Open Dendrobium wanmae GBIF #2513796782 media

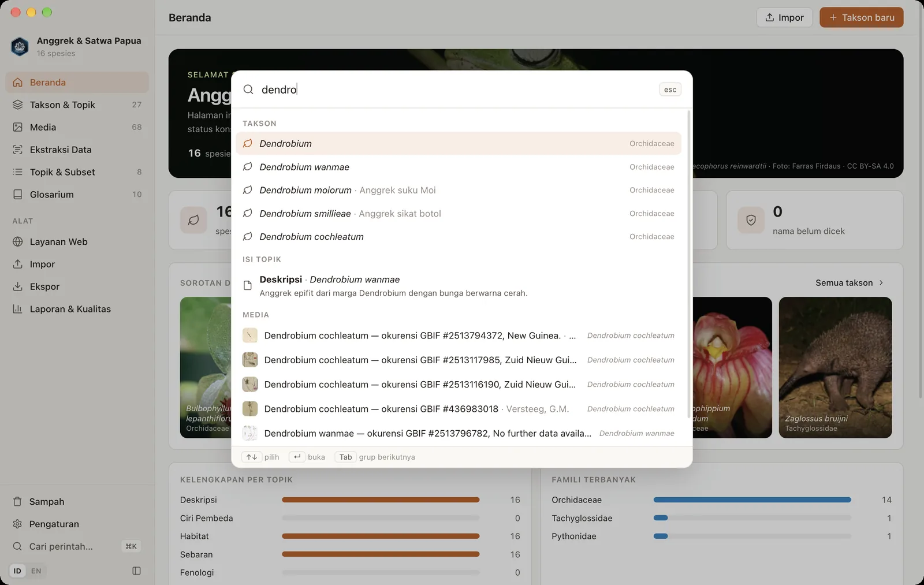tap(459, 433)
